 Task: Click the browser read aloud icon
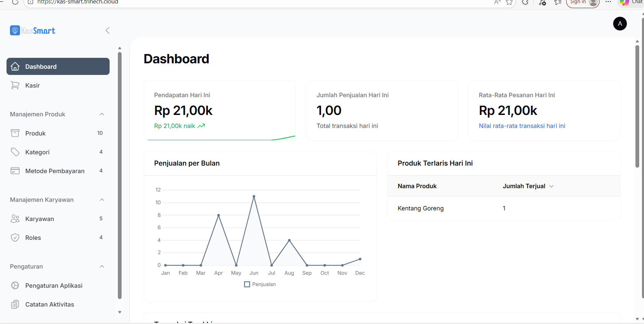(x=497, y=2)
